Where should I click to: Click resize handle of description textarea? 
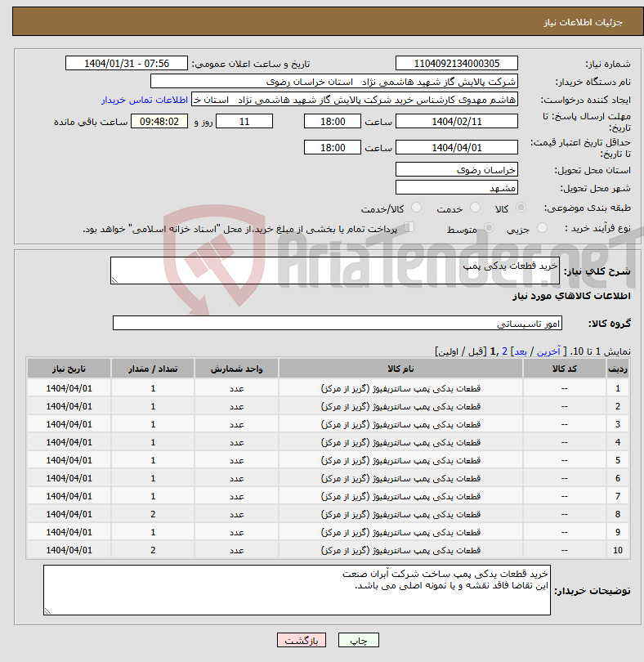(114, 280)
